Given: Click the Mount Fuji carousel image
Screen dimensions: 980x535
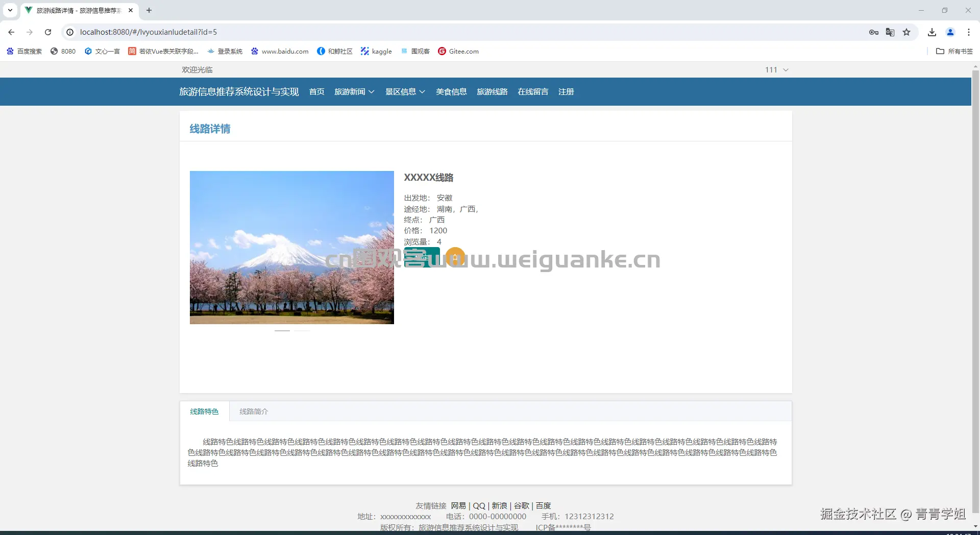Looking at the screenshot, I should (292, 248).
